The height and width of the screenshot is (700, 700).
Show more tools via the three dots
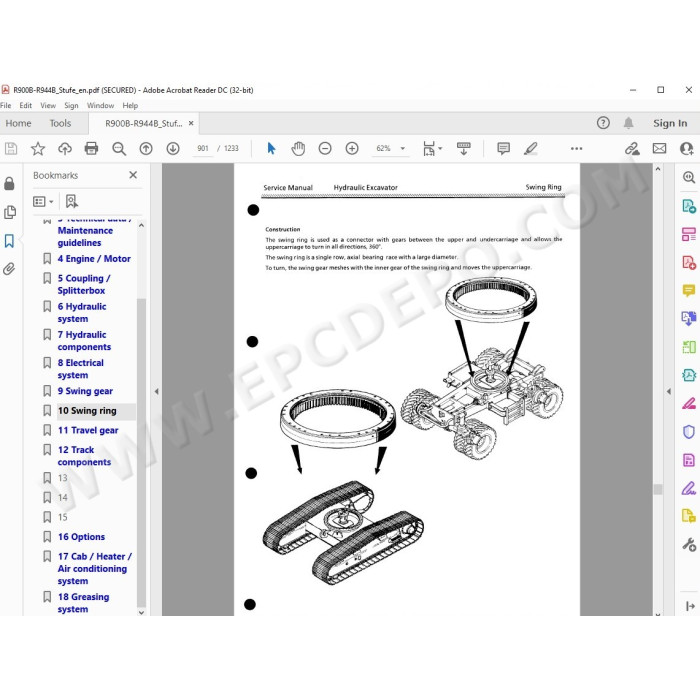576,148
